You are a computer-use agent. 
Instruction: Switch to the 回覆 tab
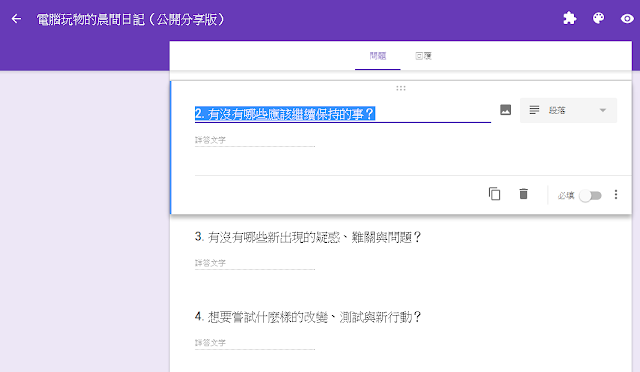[x=423, y=56]
